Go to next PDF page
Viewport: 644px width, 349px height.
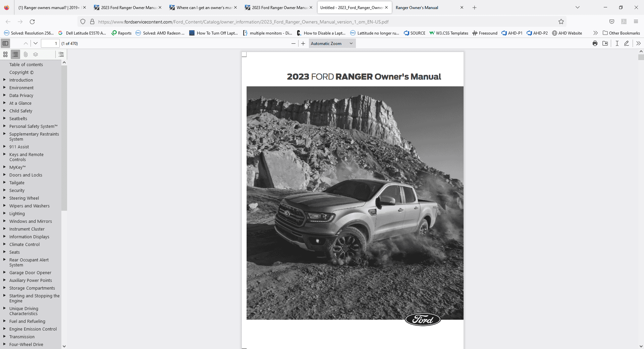(x=36, y=43)
